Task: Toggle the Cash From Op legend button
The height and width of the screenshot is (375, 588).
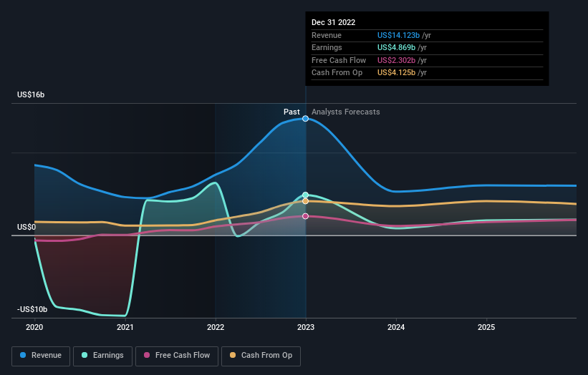Action: 261,356
